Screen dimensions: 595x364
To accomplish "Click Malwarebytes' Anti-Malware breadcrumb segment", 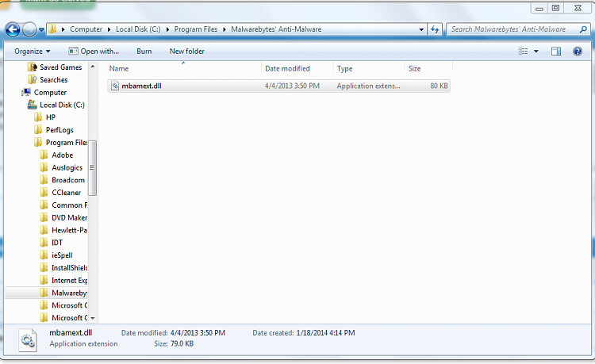I will pos(276,29).
